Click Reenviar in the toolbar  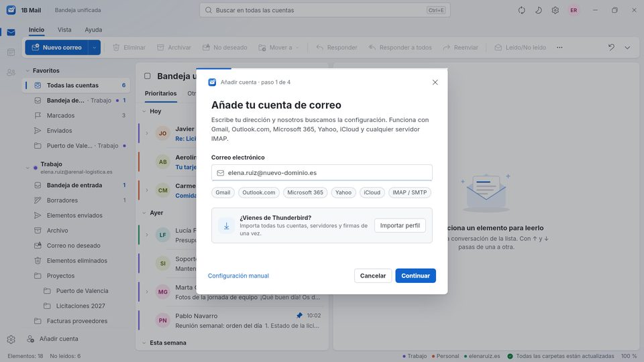[460, 48]
